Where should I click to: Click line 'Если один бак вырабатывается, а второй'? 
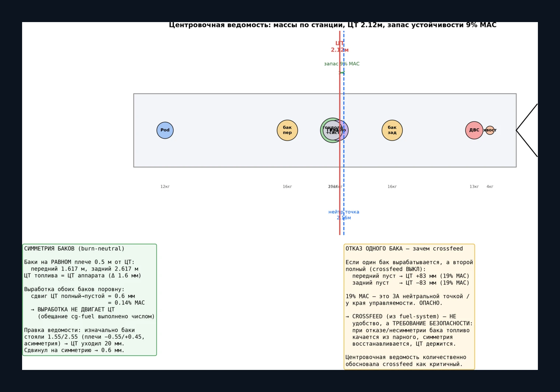[x=409, y=262]
